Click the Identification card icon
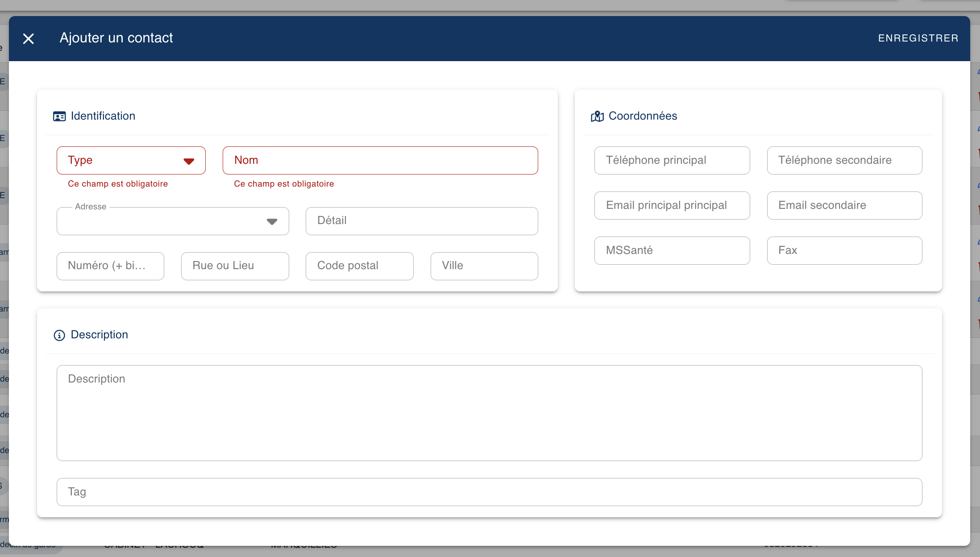This screenshot has width=980, height=557. [x=59, y=116]
